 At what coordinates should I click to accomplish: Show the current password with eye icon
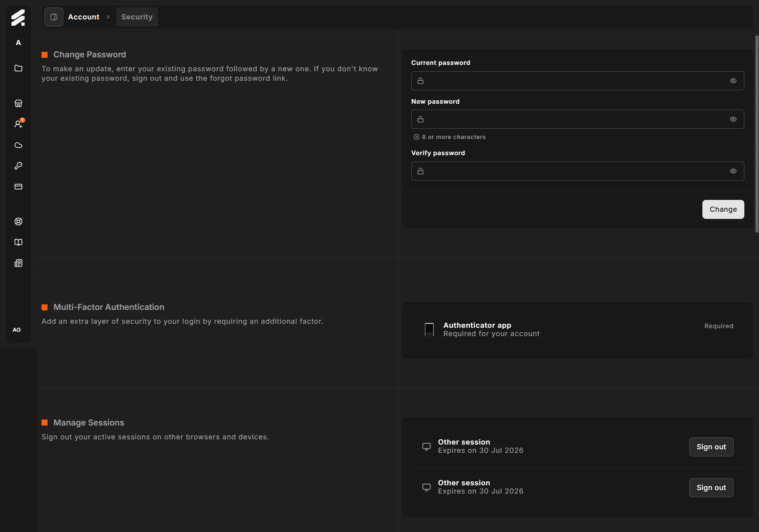point(733,81)
